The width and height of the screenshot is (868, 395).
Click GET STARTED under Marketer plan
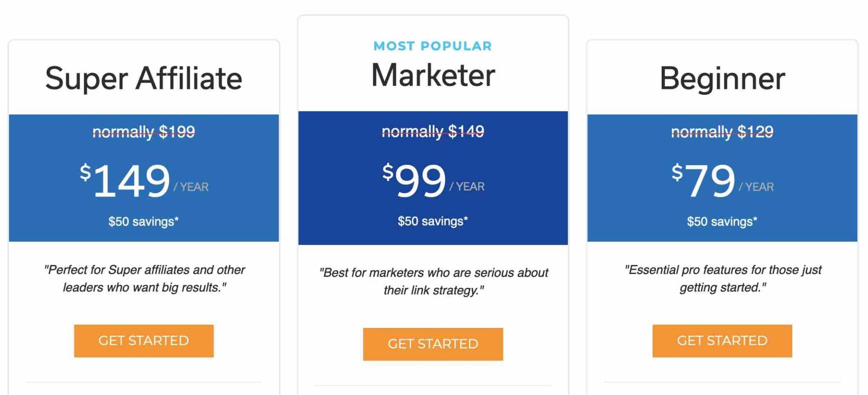pyautogui.click(x=432, y=344)
